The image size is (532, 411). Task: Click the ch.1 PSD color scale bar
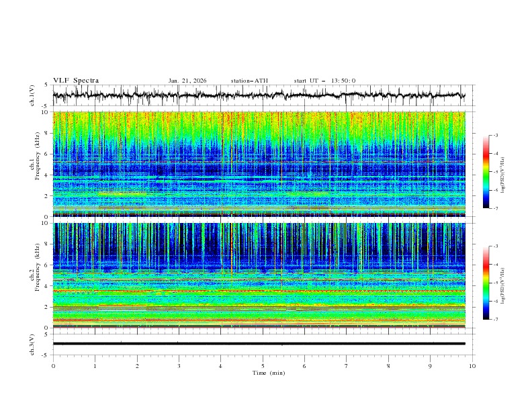[x=486, y=172]
